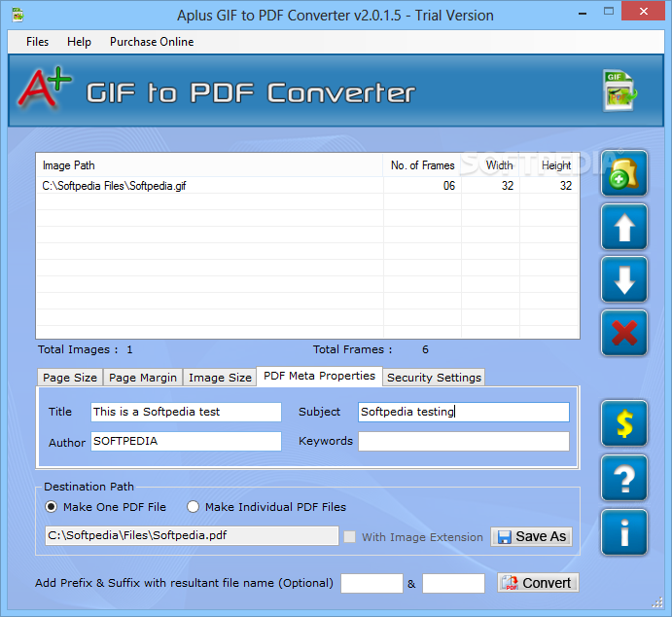This screenshot has width=672, height=617.
Task: Click the destination path field
Action: tap(192, 535)
